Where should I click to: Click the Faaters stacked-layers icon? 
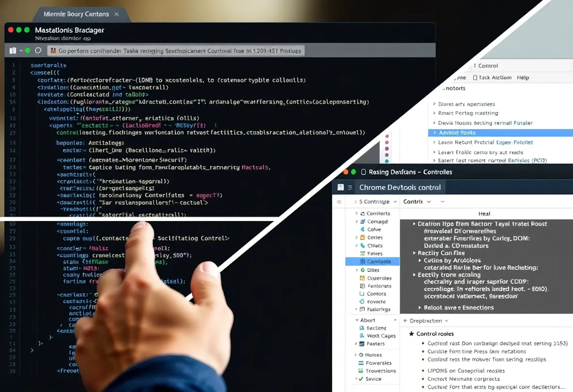click(x=362, y=344)
